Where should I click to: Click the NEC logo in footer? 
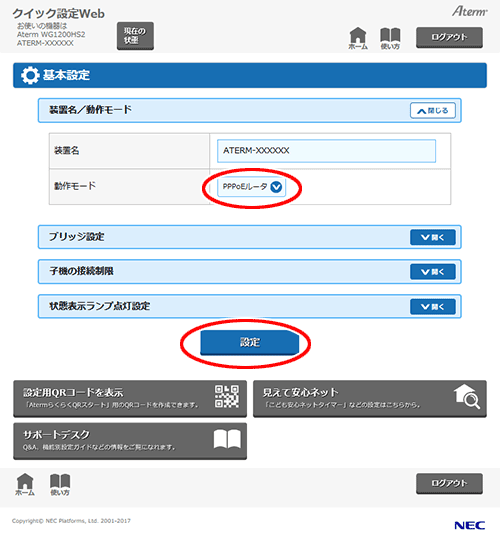click(469, 525)
